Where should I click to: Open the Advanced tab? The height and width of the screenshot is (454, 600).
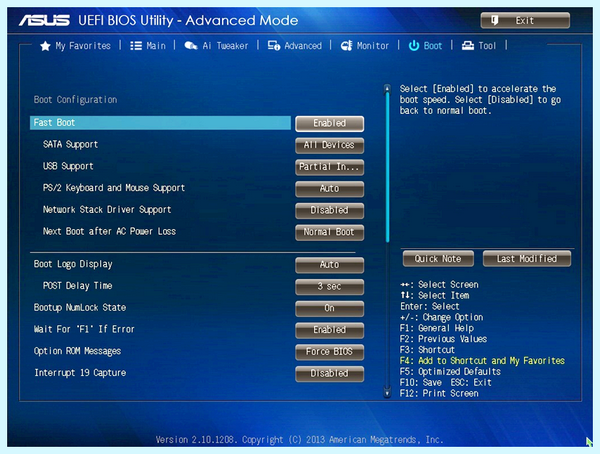(x=295, y=46)
